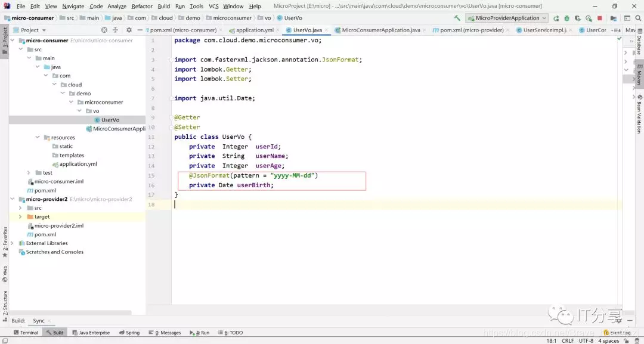Image resolution: width=644 pixels, height=344 pixels.
Task: Hide the Project panel with minimize dash
Action: point(140,30)
